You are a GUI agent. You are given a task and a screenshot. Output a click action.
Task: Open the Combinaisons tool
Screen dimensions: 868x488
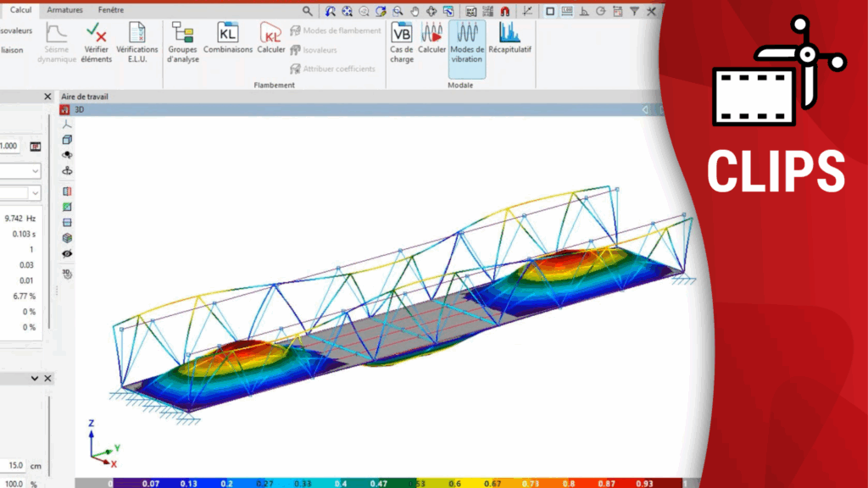pyautogui.click(x=228, y=40)
